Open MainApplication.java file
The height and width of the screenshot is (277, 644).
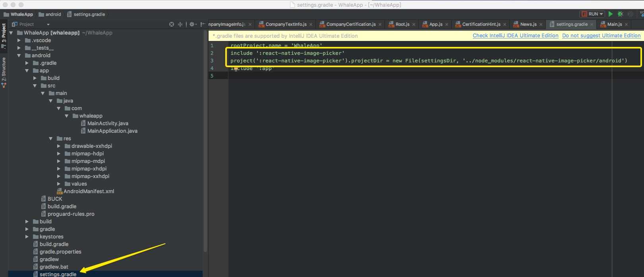pos(109,131)
